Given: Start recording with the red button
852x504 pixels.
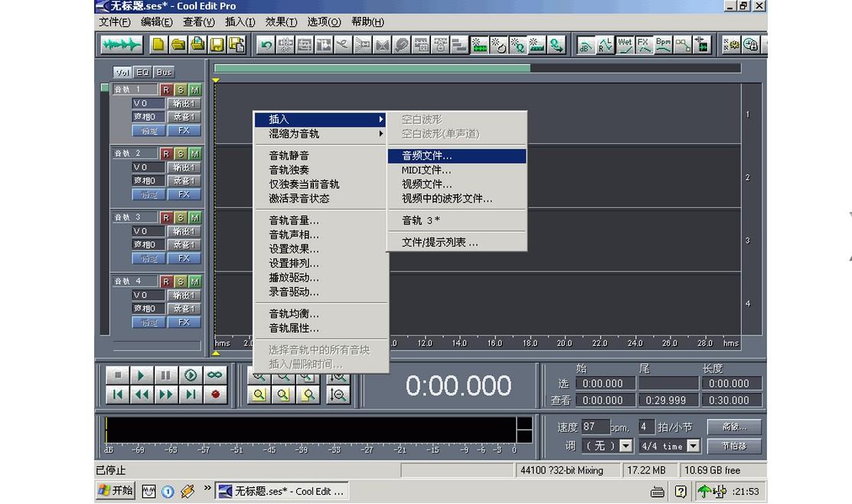Looking at the screenshot, I should pos(214,395).
